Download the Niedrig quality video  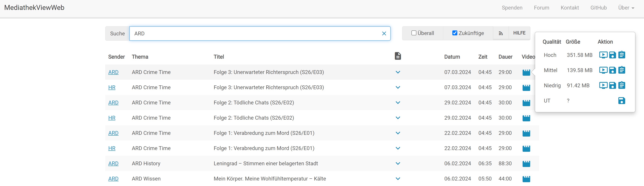[612, 86]
